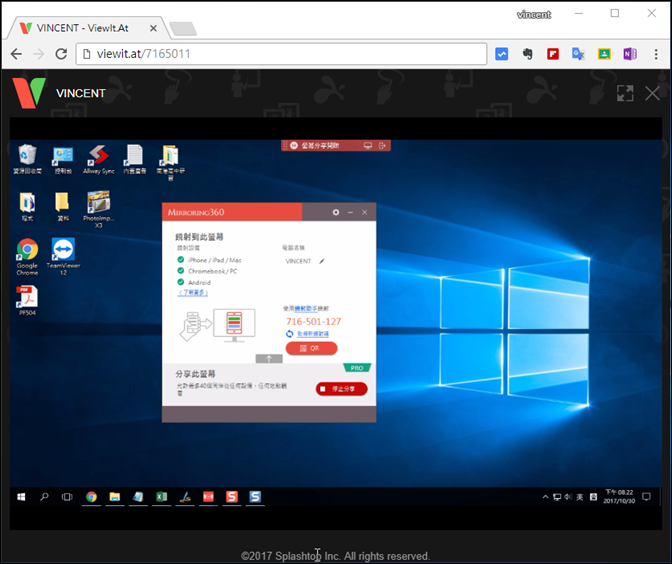Open the Windows Start menu
Screen dimensions: 672x564
point(21,497)
